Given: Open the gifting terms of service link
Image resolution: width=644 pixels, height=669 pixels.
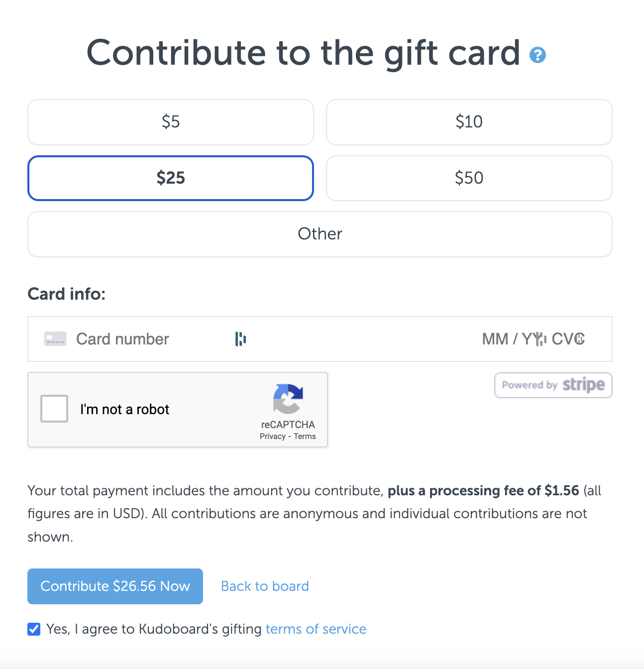Looking at the screenshot, I should coord(316,629).
